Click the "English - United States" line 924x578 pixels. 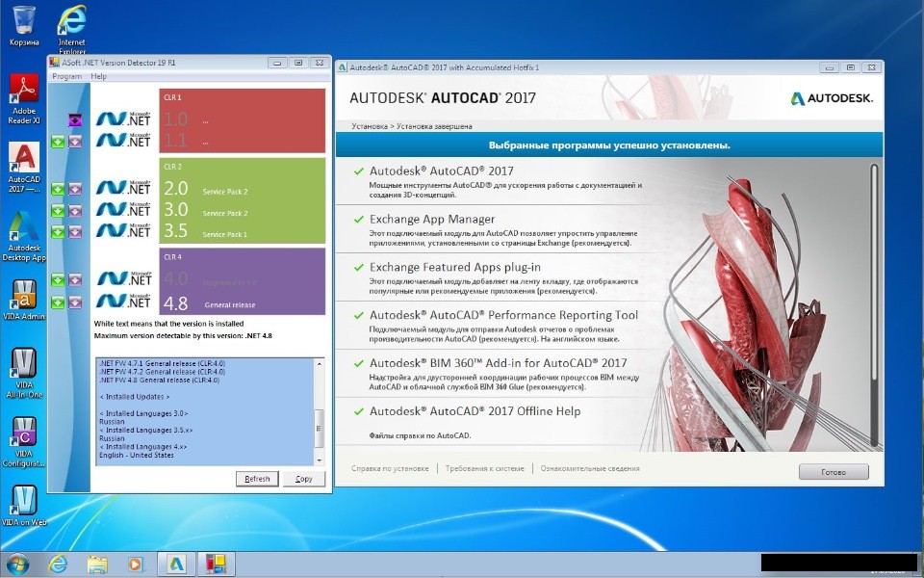(137, 455)
